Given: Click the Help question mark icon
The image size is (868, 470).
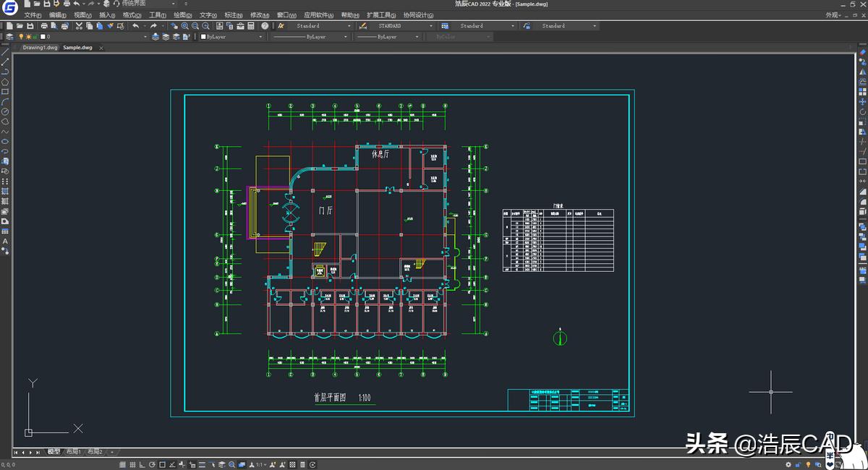Looking at the screenshot, I should [x=265, y=26].
